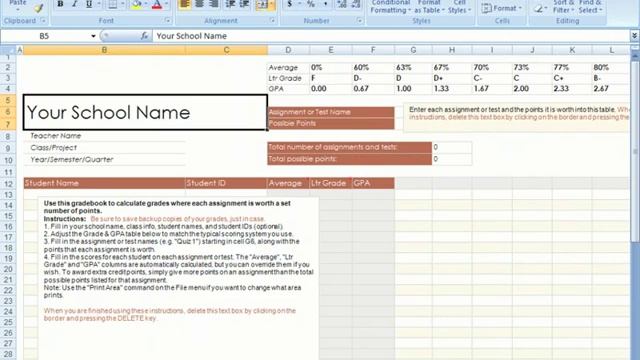Viewport: 640px width, 360px height.
Task: Apply the yellow Fill Color bucket
Action: (137, 4)
